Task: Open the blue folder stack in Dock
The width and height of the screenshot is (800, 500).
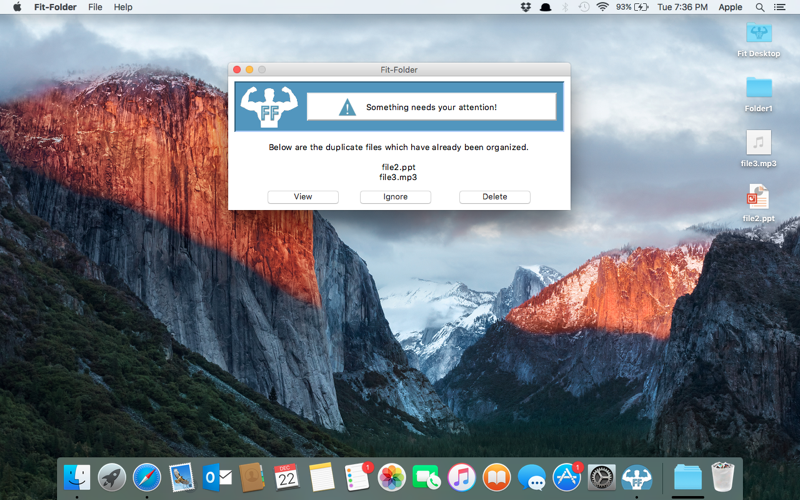Action: [687, 478]
